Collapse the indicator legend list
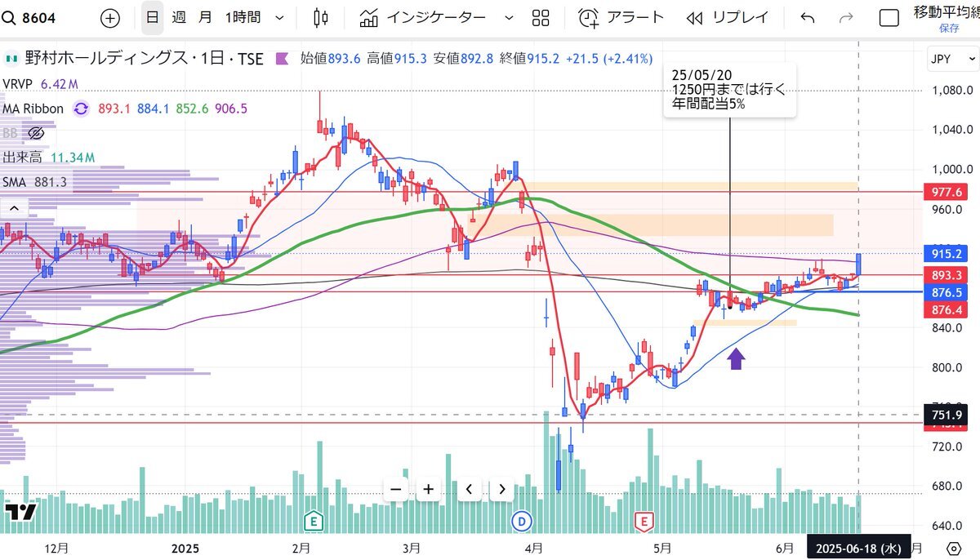The height and width of the screenshot is (560, 980). coord(14,209)
